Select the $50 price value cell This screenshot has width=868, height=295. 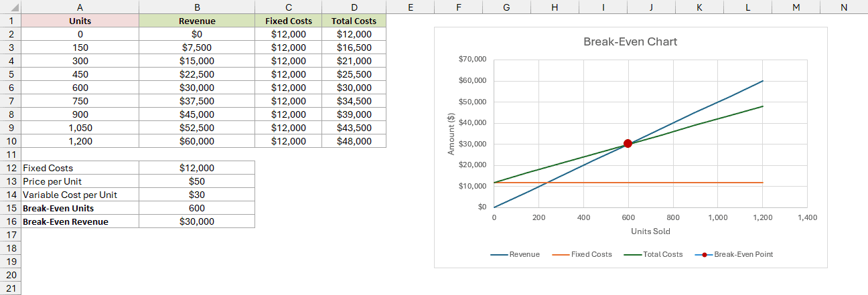197,181
